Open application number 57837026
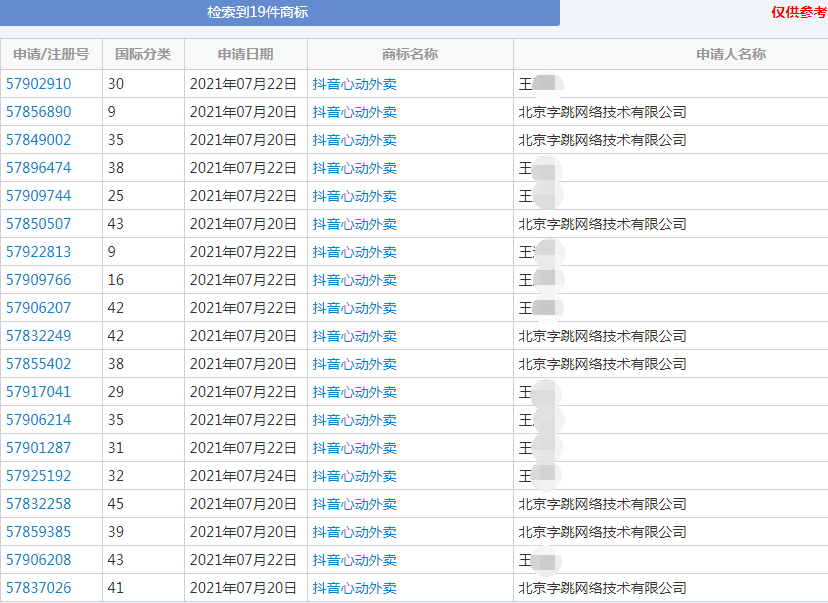Screen dimensions: 828x603 (39, 588)
